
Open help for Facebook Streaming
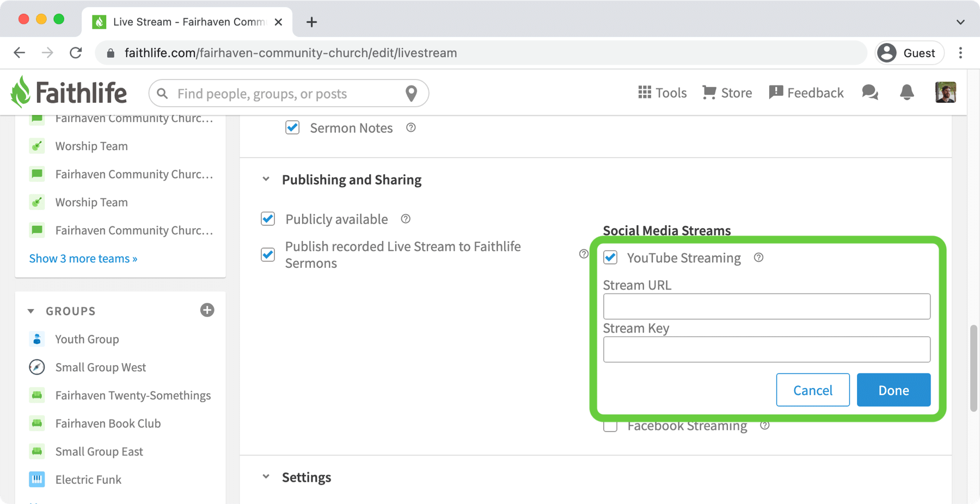(765, 426)
